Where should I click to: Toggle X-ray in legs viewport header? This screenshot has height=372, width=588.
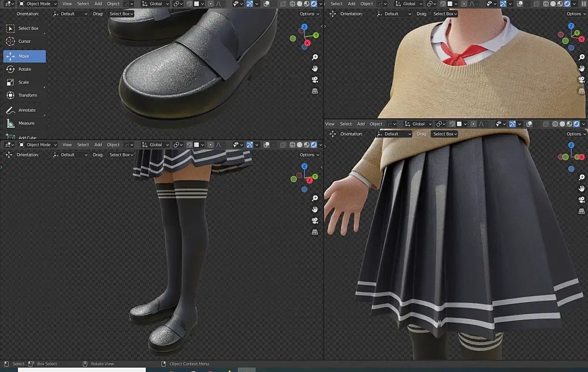click(x=283, y=145)
